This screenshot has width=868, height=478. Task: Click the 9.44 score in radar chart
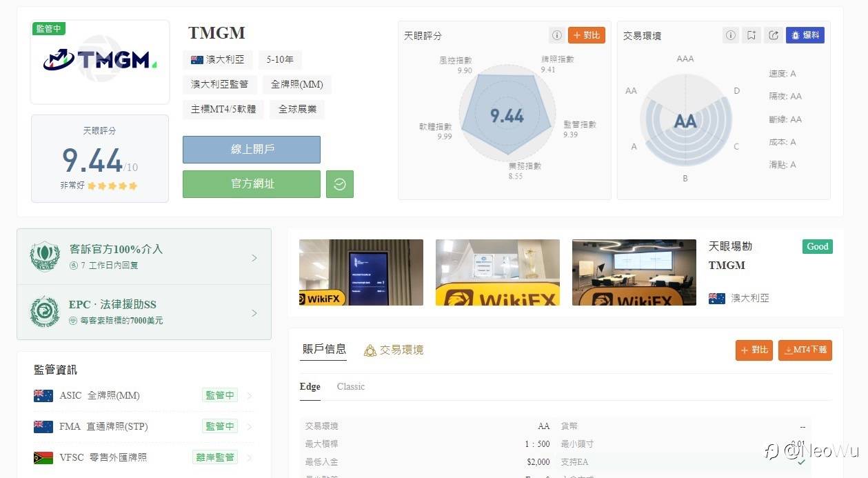pyautogui.click(x=507, y=116)
